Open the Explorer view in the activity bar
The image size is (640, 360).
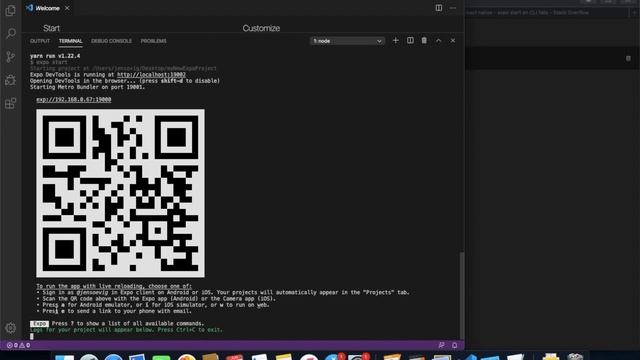tap(11, 10)
